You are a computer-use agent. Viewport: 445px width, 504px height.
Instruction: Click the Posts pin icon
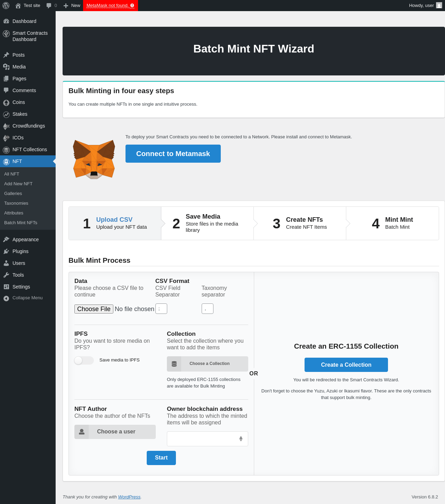(6, 55)
